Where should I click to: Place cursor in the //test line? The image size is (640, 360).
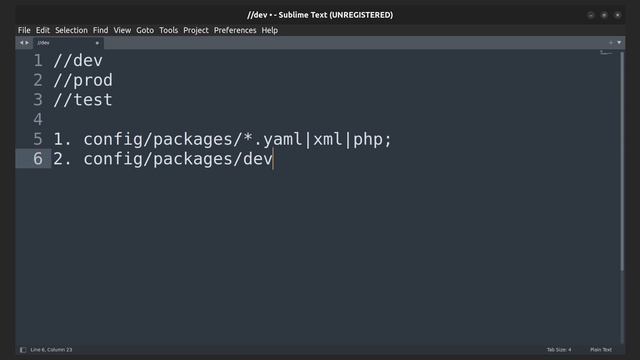(x=83, y=100)
